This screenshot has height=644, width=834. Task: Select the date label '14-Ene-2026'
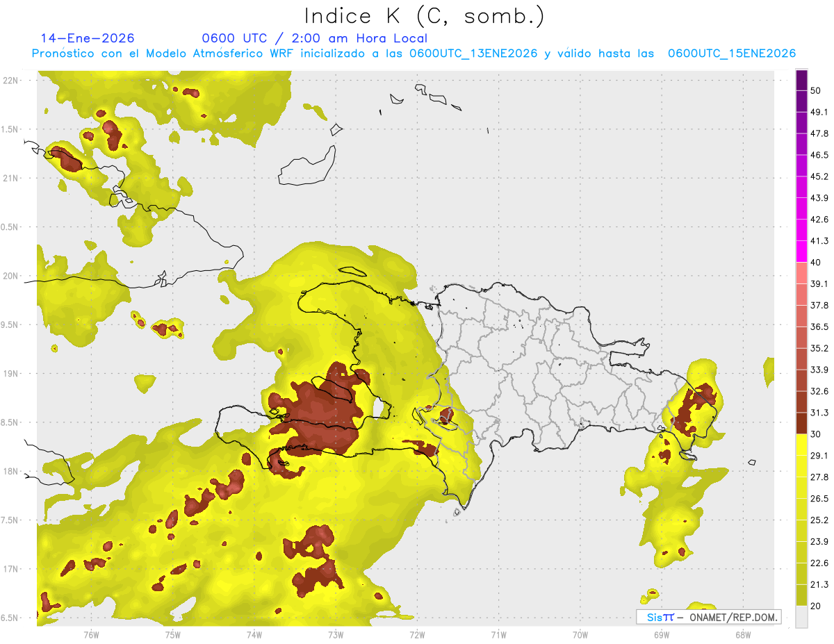tap(88, 38)
